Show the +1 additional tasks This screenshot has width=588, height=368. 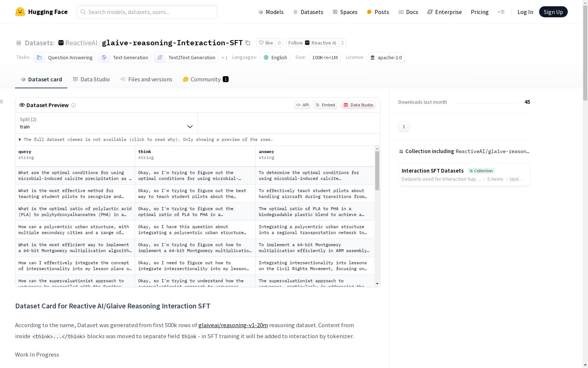point(225,57)
